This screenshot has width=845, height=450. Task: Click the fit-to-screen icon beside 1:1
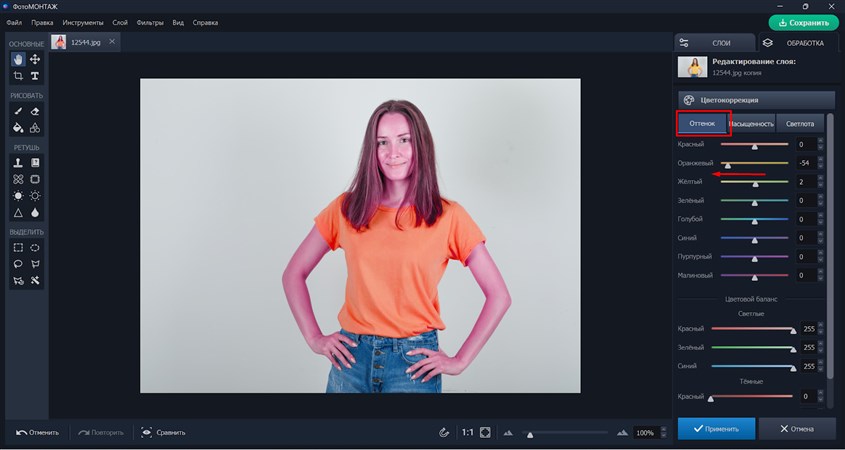point(485,432)
